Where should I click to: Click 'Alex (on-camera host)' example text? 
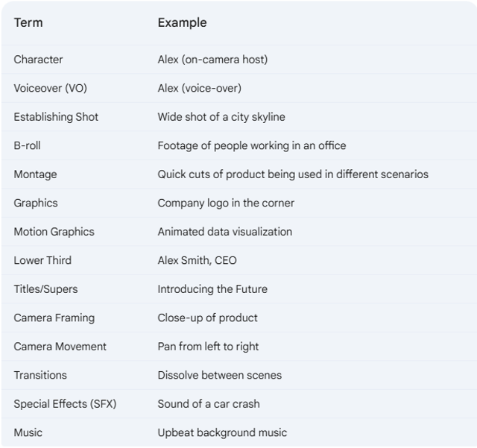[212, 60]
